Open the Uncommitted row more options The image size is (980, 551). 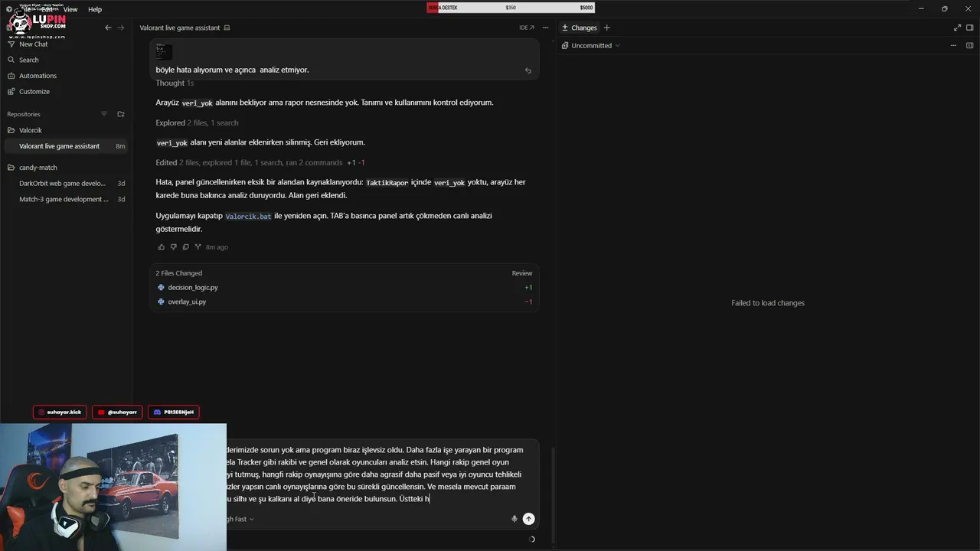[953, 46]
